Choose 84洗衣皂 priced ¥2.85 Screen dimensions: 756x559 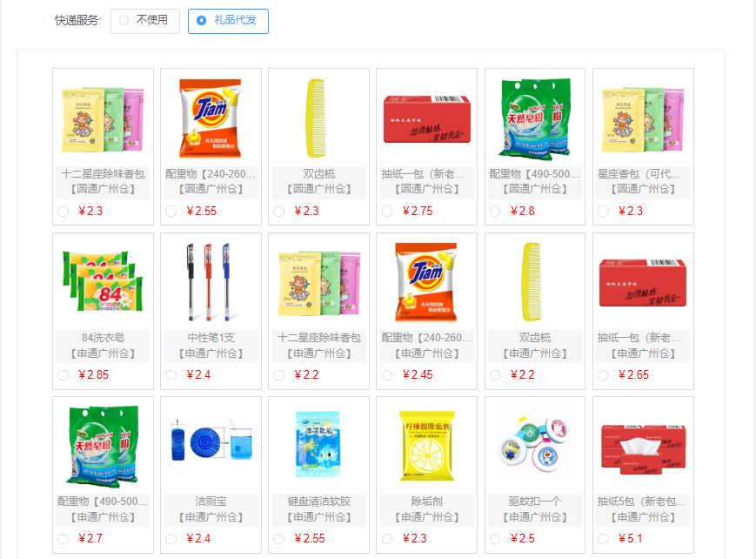(x=63, y=375)
